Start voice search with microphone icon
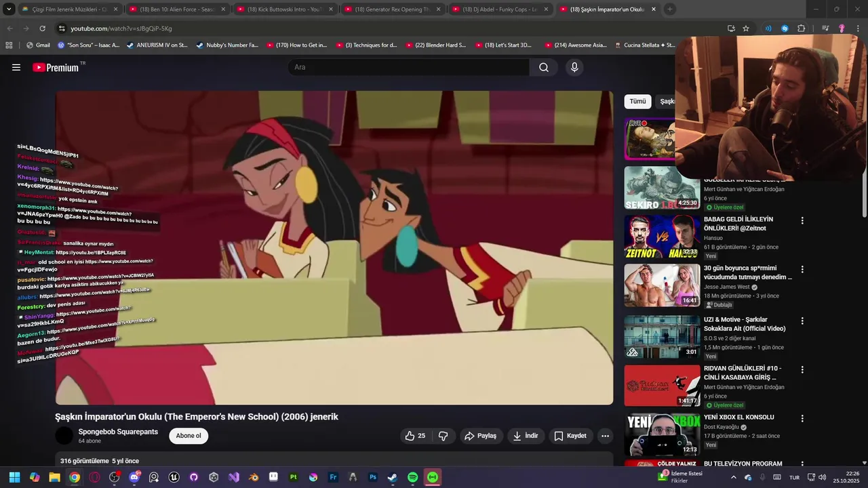Viewport: 868px width, 488px height. click(574, 67)
